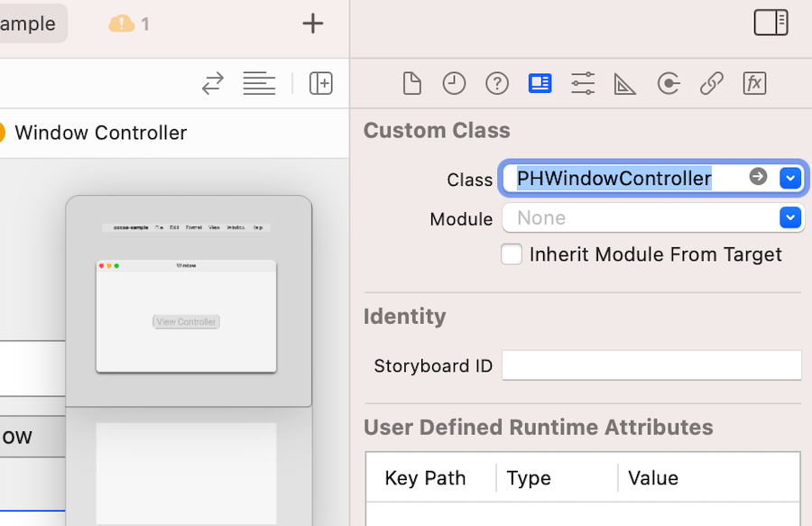Select the View Controller in canvas
Viewport: 812px width, 526px height.
coord(186,321)
